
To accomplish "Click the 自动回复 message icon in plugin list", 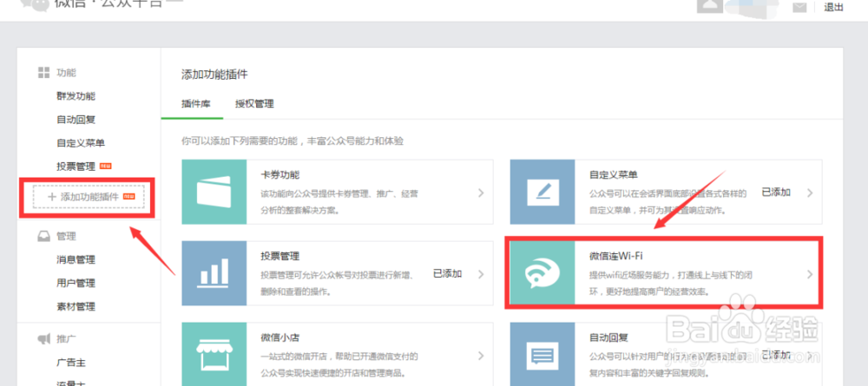I will [542, 354].
